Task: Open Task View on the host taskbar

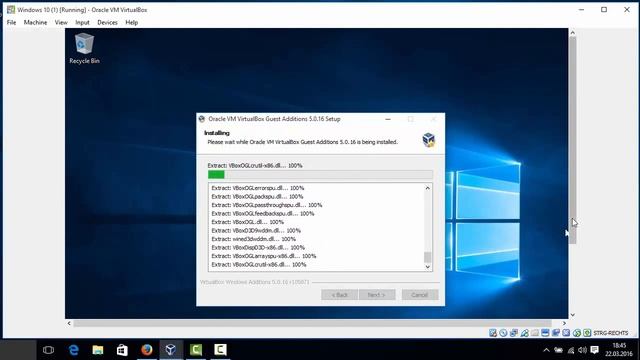Action: [48, 350]
